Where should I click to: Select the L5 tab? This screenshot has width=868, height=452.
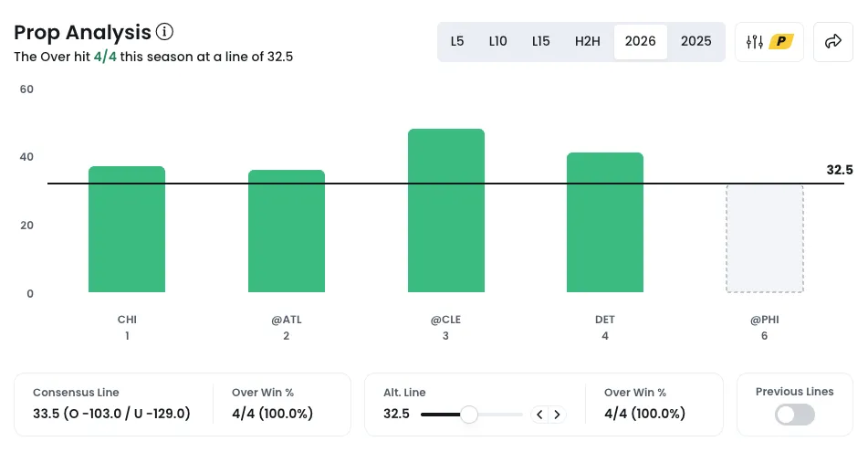click(x=456, y=41)
